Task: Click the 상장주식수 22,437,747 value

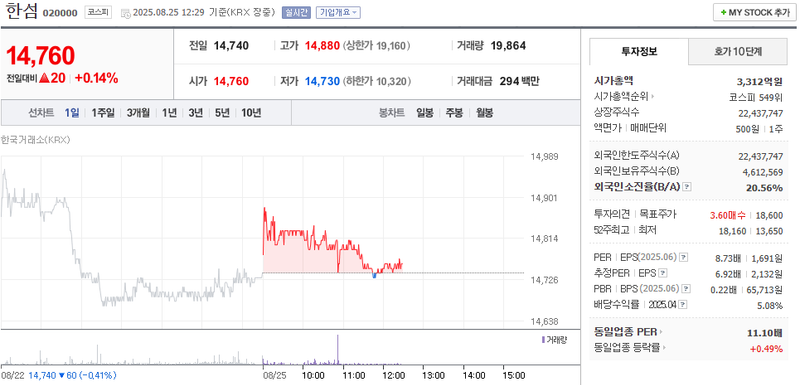Action: [x=760, y=113]
